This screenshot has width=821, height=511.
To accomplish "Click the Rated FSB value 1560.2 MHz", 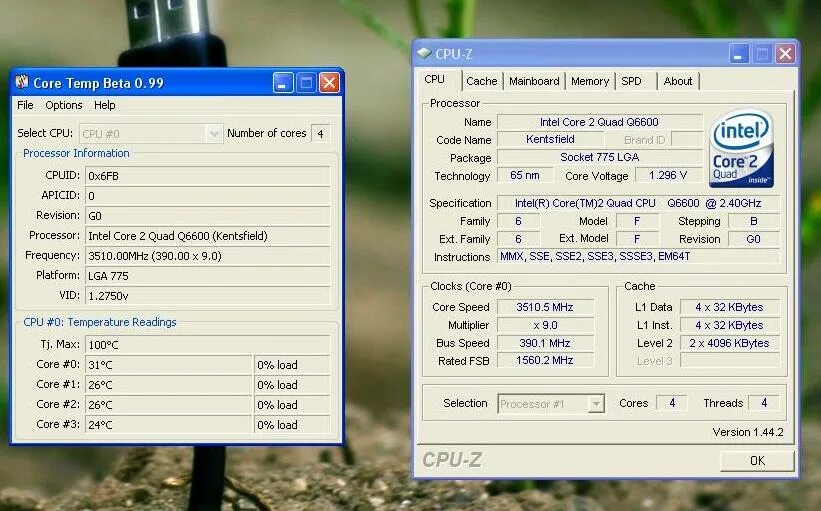I will [545, 360].
